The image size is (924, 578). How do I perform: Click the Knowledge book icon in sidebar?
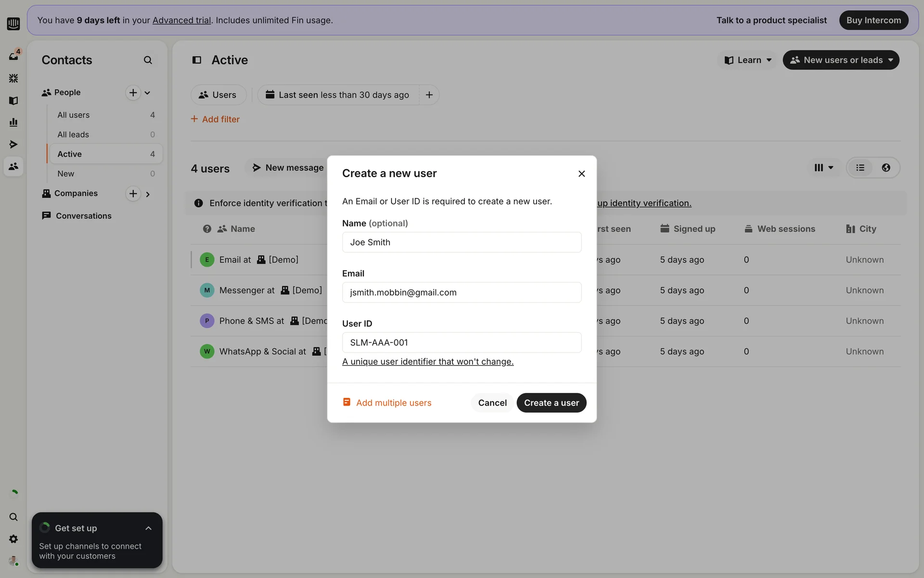(13, 101)
